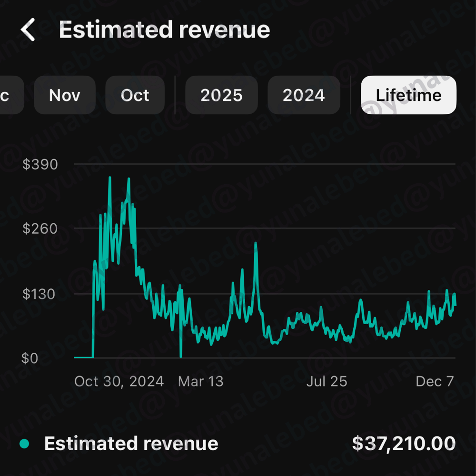Select the Lifetime range chip
The image size is (476, 476).
coord(408,95)
